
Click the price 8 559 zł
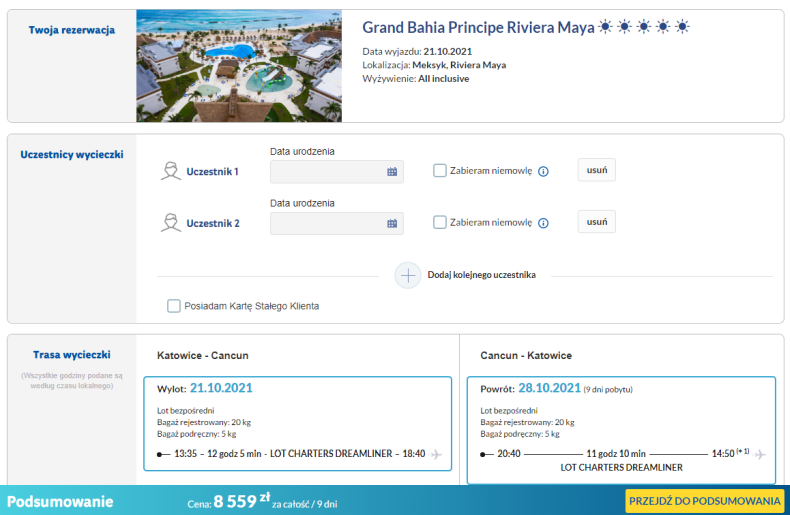pos(242,501)
